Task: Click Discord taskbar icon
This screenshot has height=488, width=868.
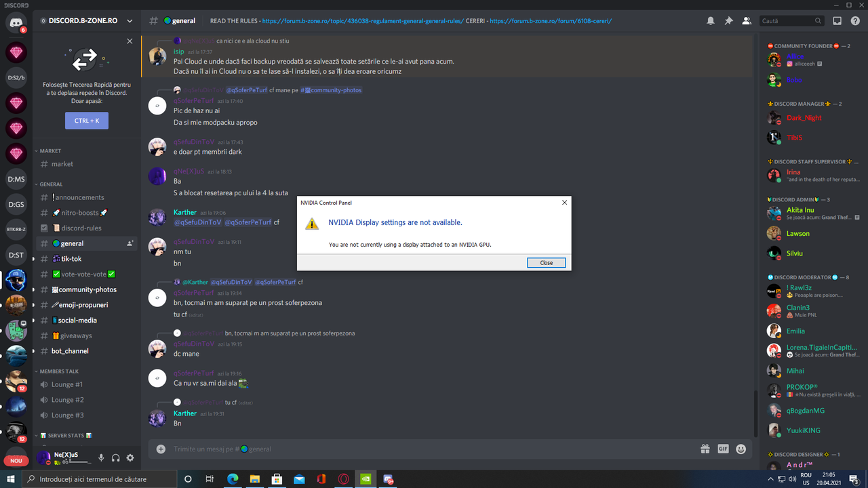Action: click(389, 479)
